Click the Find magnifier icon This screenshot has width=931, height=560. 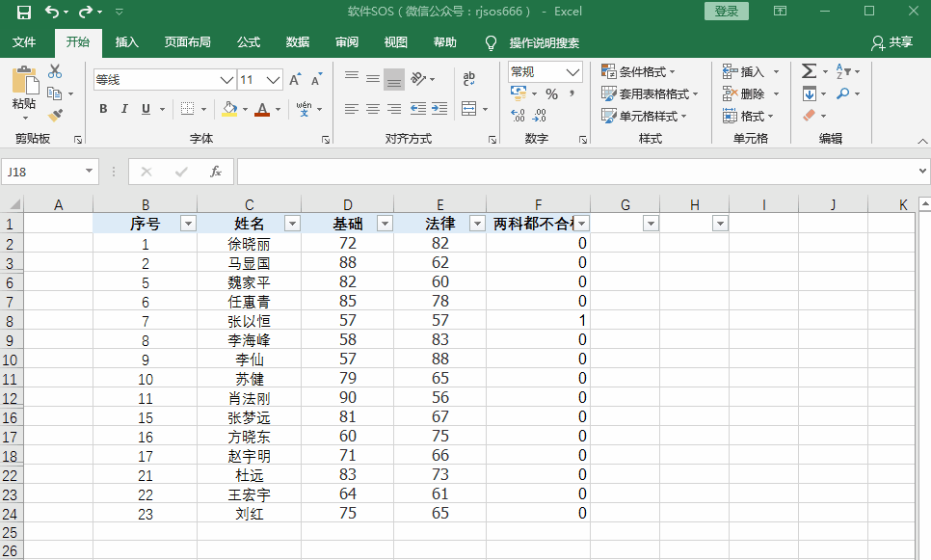pos(843,93)
